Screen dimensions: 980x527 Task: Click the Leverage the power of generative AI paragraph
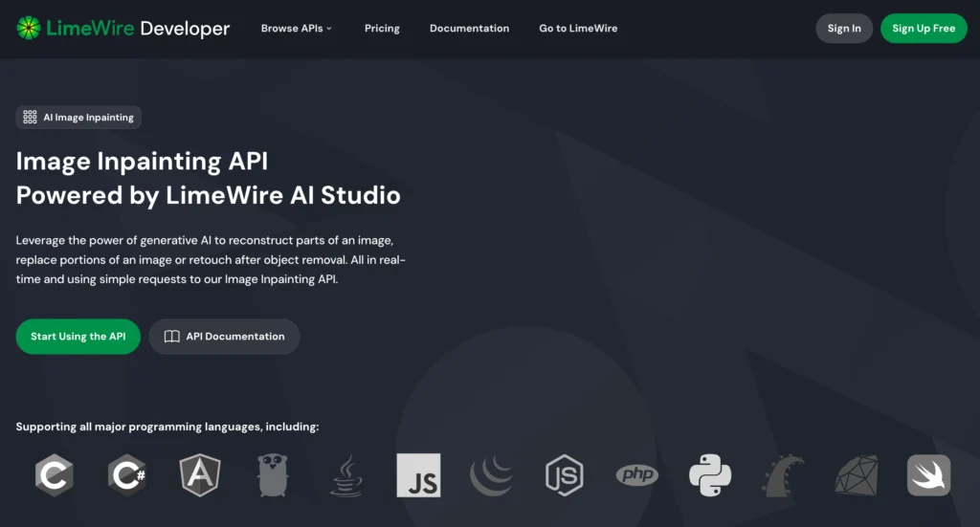211,260
